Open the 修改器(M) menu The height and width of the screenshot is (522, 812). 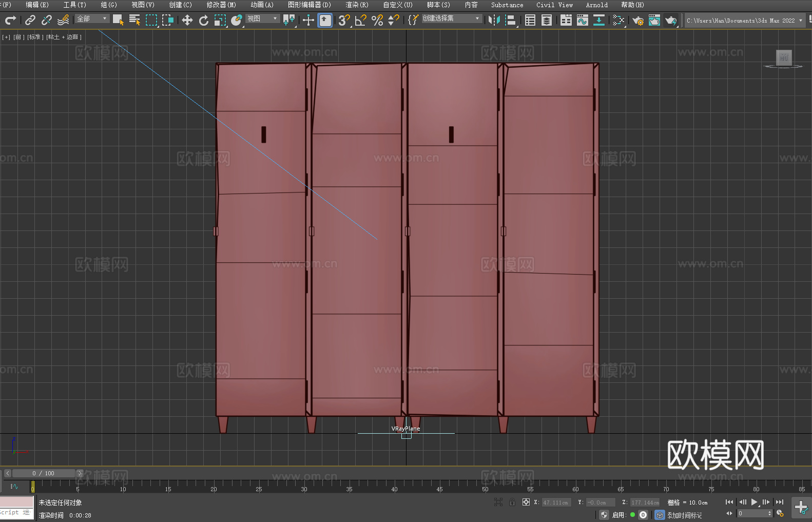[221, 5]
